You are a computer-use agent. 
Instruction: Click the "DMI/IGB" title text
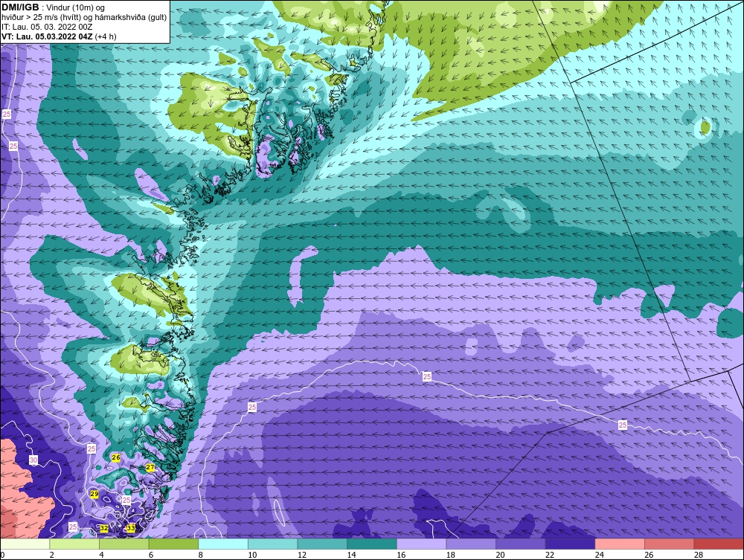click(x=20, y=7)
